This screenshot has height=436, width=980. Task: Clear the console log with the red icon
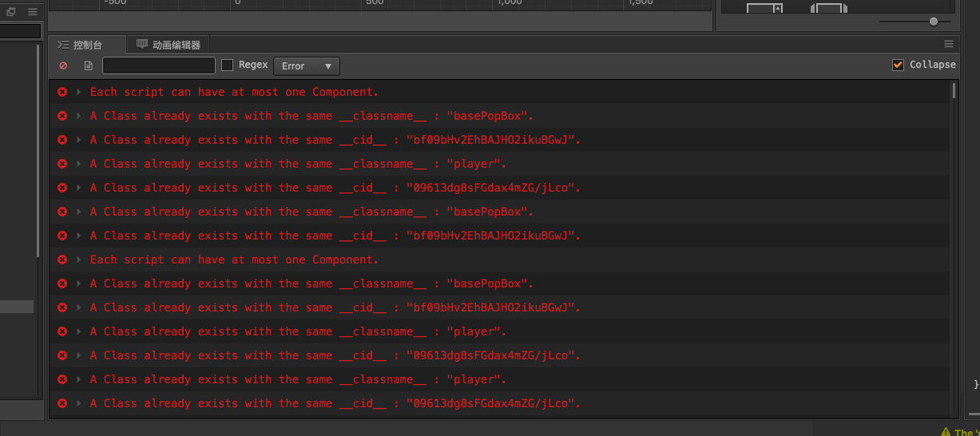pos(63,65)
